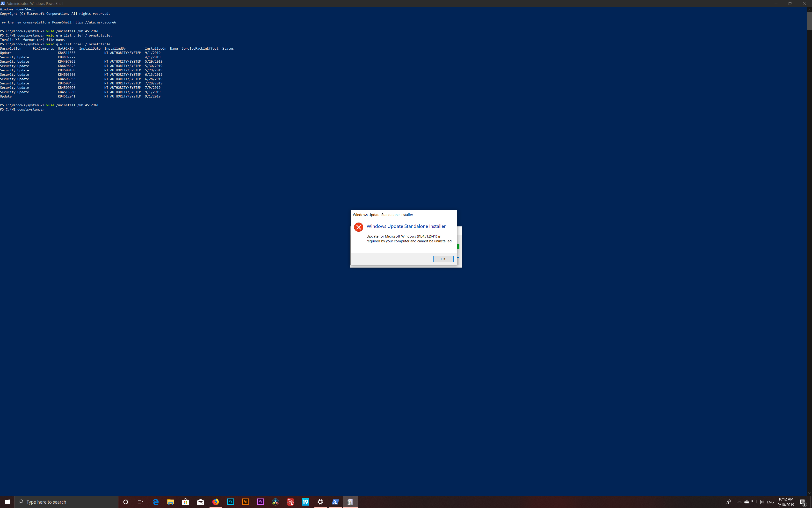Switch to Settings gear in the taskbar
Image resolution: width=812 pixels, height=508 pixels.
pyautogui.click(x=320, y=502)
